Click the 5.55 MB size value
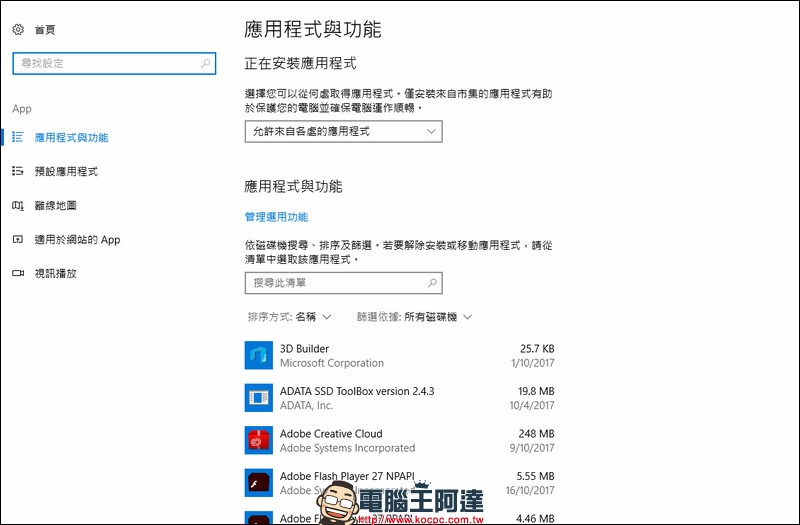 click(536, 477)
